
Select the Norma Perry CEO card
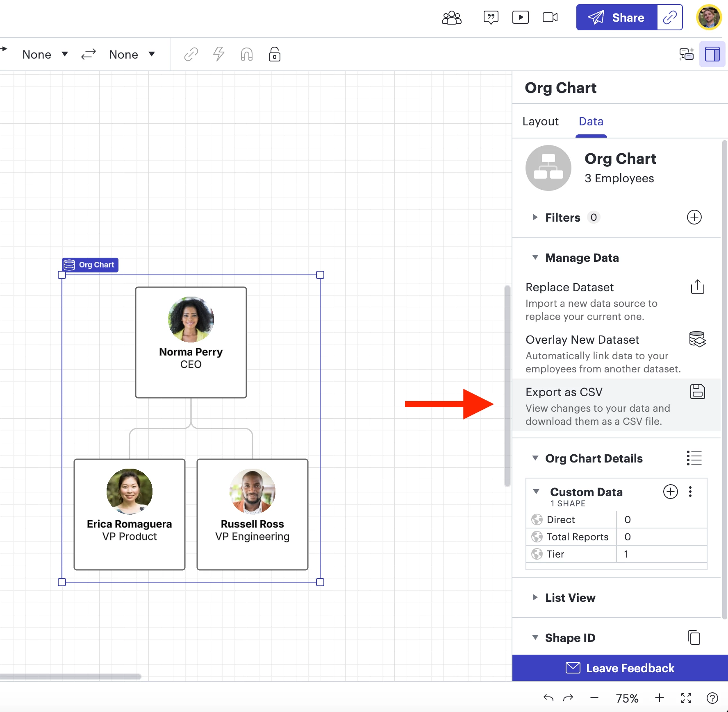click(x=191, y=342)
